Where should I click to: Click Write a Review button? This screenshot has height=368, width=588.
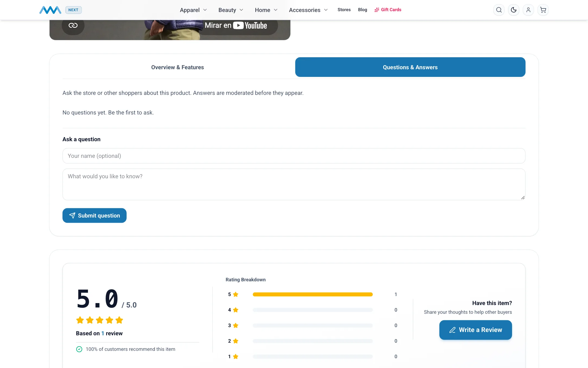click(x=475, y=330)
